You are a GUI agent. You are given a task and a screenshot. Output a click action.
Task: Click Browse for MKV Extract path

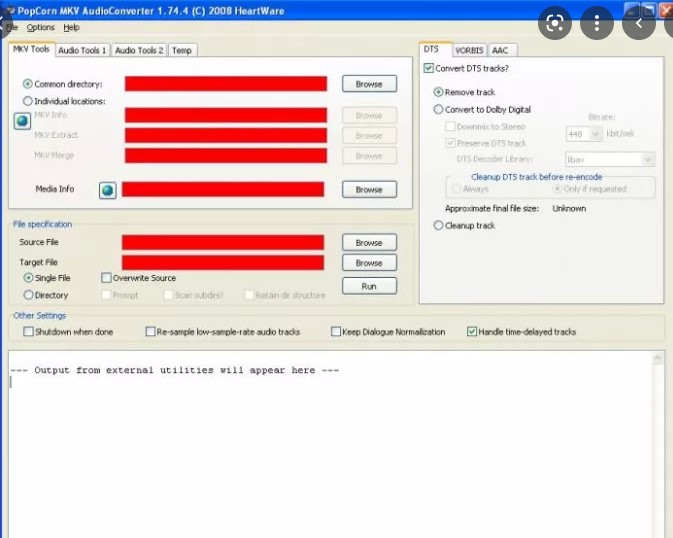[369, 136]
